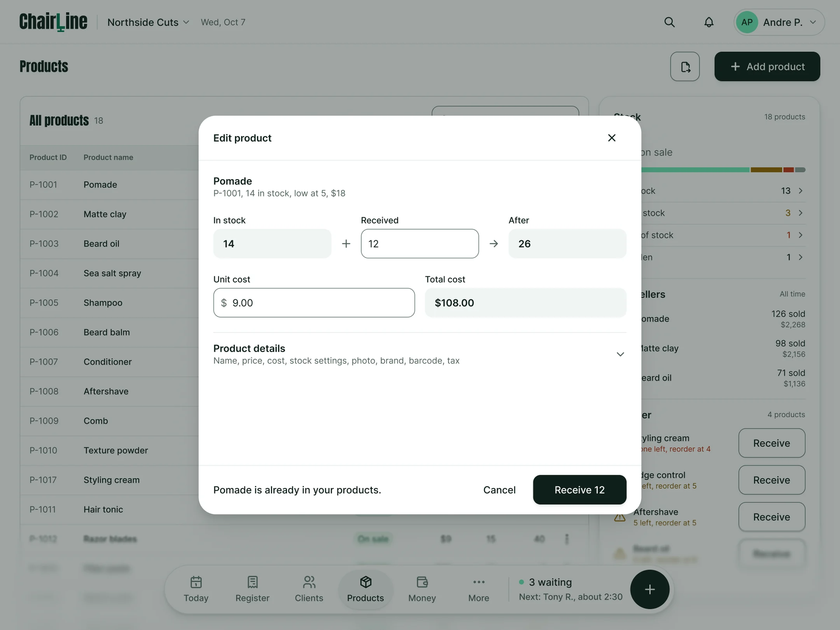Click the Hair tonic row
The image size is (840, 630).
coord(109,509)
